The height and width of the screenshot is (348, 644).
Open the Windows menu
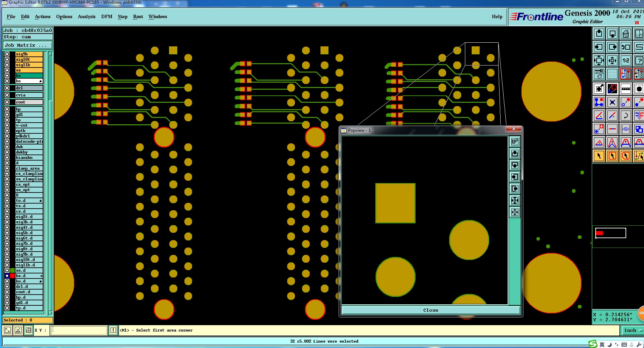(158, 16)
